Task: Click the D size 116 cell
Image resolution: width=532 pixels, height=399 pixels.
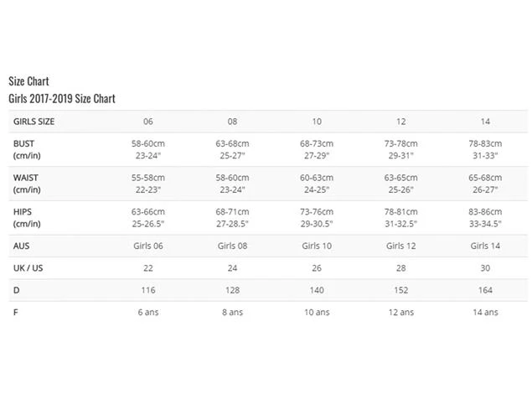Action: pos(148,289)
